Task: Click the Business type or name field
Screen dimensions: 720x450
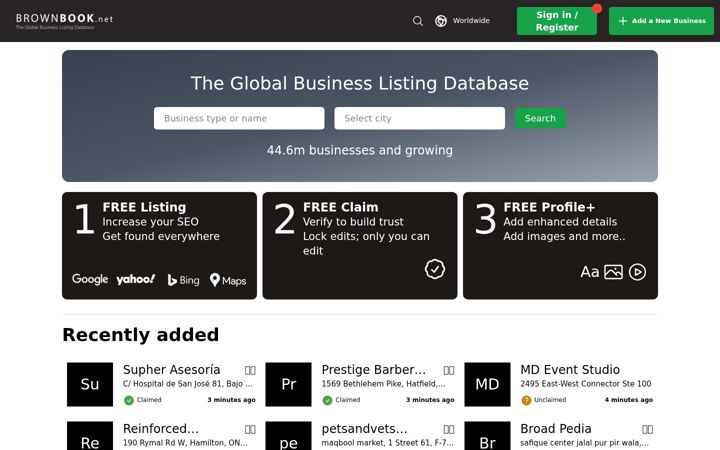Action: (239, 118)
